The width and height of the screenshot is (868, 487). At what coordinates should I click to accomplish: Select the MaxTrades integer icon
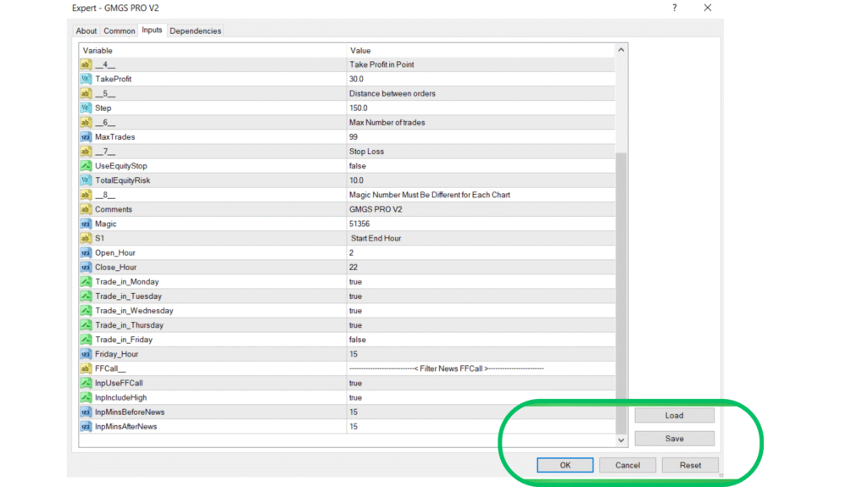86,136
